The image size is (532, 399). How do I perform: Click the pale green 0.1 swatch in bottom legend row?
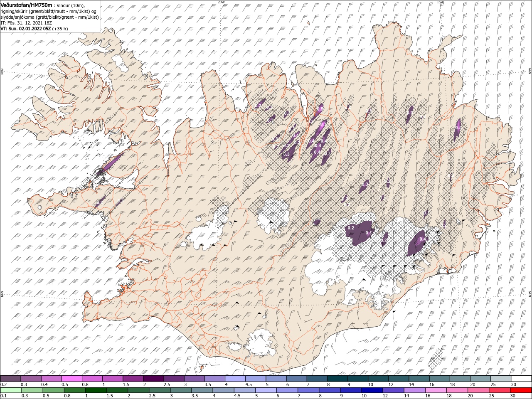point(11,390)
